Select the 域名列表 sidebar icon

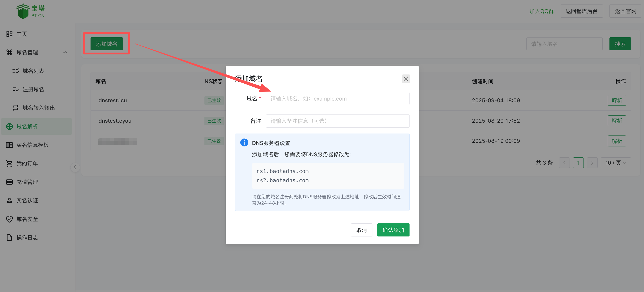tap(15, 71)
